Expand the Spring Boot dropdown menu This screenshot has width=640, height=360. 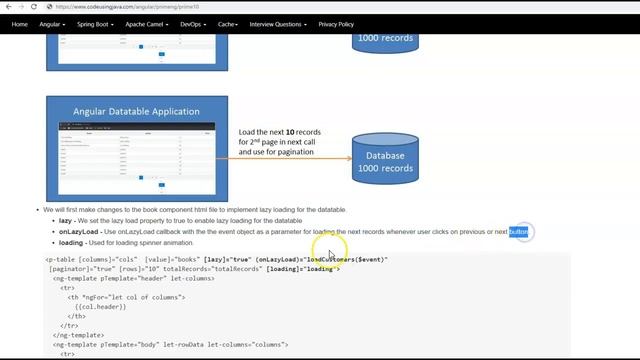pyautogui.click(x=95, y=24)
